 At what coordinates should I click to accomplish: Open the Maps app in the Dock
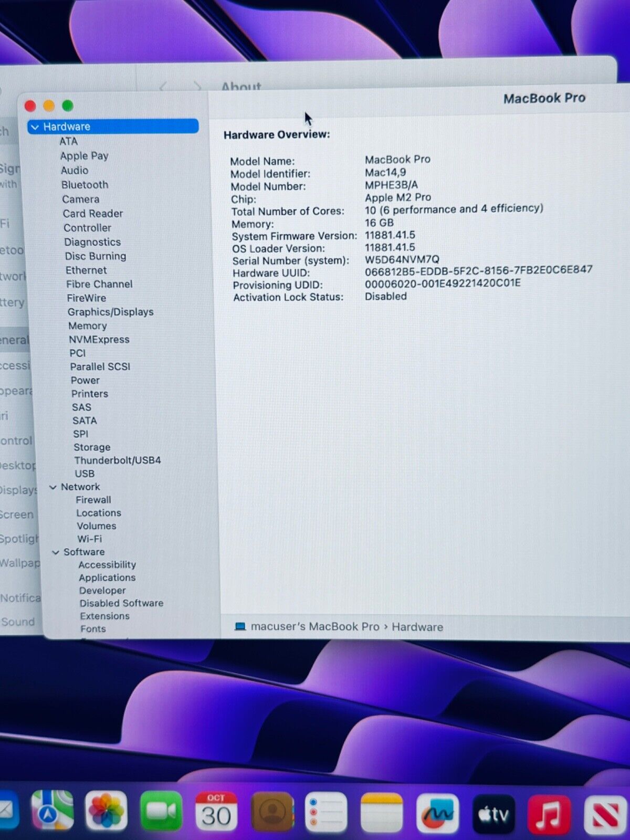(x=52, y=810)
